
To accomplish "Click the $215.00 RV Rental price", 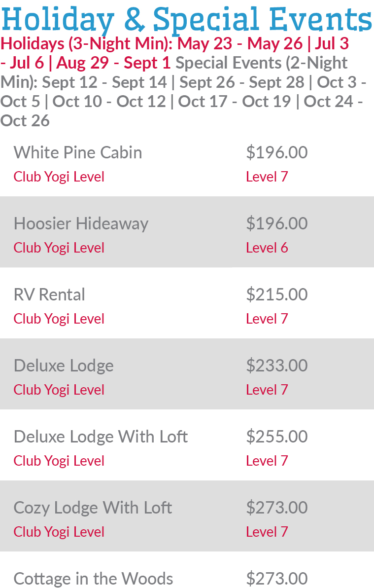I will pos(277,294).
